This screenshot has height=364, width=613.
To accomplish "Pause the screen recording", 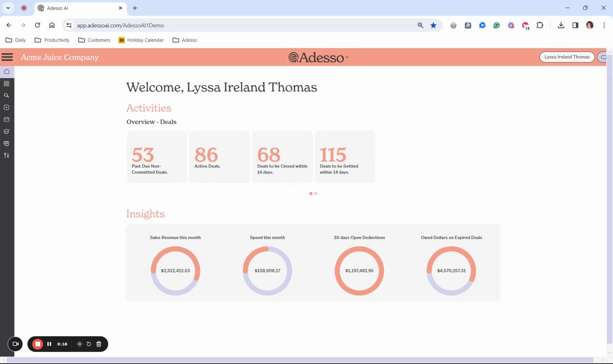I will [x=49, y=344].
